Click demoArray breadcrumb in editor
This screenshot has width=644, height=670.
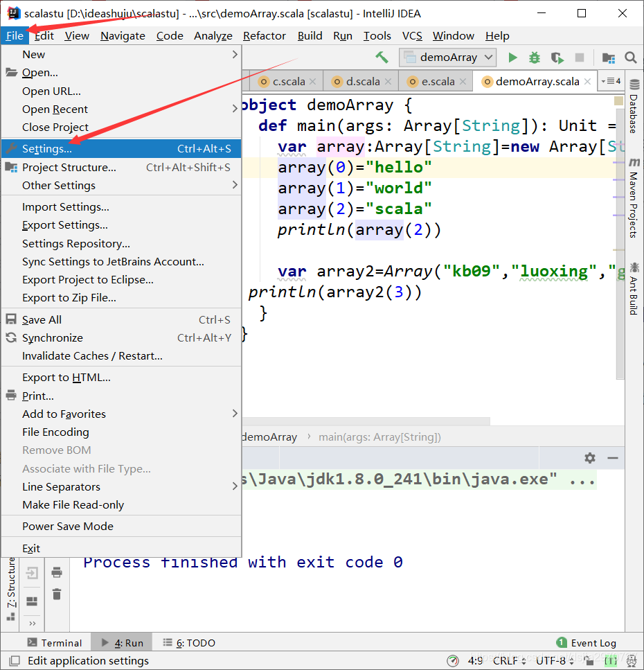point(269,437)
